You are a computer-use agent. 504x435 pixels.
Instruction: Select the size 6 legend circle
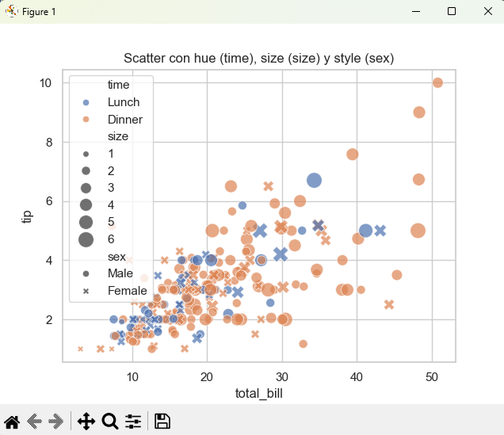(86, 239)
